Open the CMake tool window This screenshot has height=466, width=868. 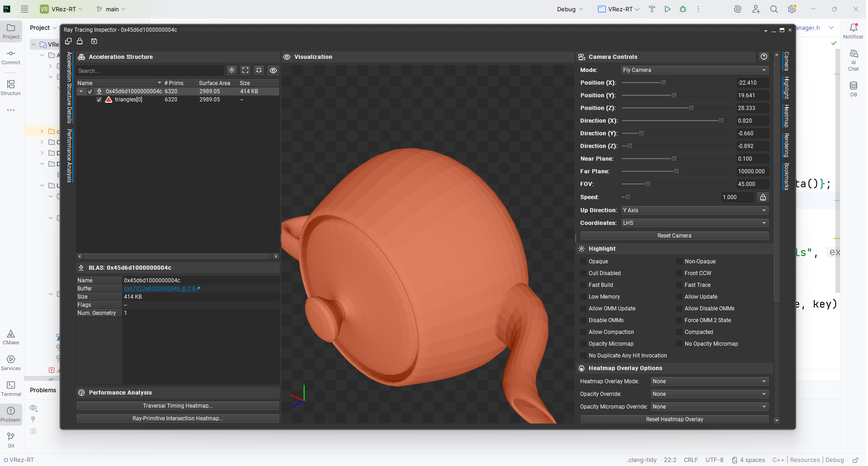coord(11,337)
